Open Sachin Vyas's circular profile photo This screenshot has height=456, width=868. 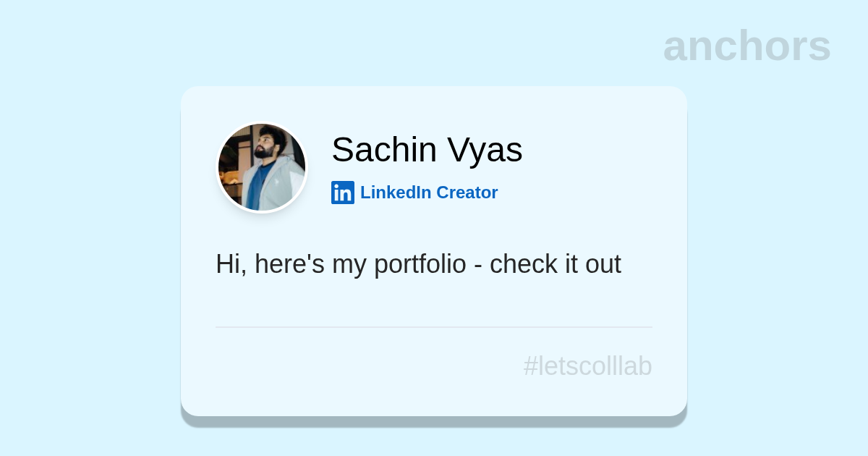click(262, 167)
